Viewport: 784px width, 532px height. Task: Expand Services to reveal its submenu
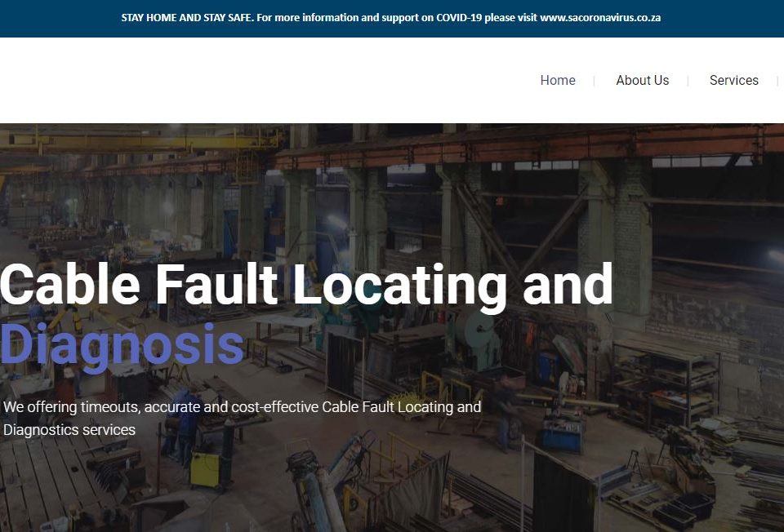[733, 80]
